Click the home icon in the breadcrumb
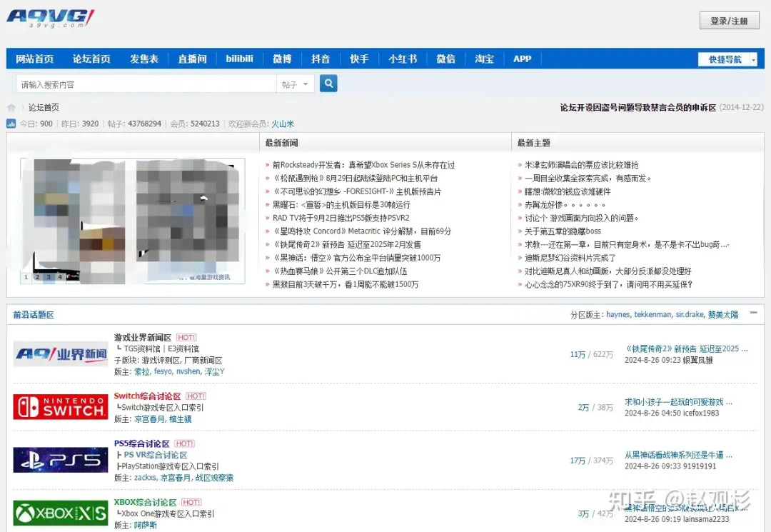 pos(11,107)
